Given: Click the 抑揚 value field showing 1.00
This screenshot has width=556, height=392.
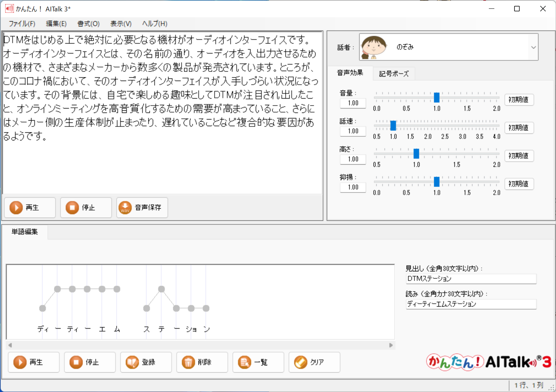Looking at the screenshot, I should [x=353, y=187].
